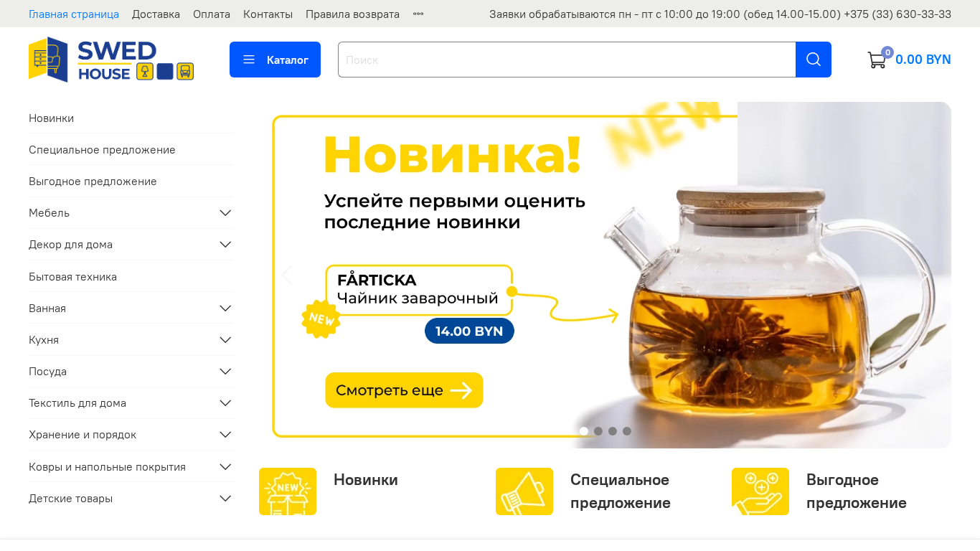Open the Новинки box icon tile

[x=288, y=491]
